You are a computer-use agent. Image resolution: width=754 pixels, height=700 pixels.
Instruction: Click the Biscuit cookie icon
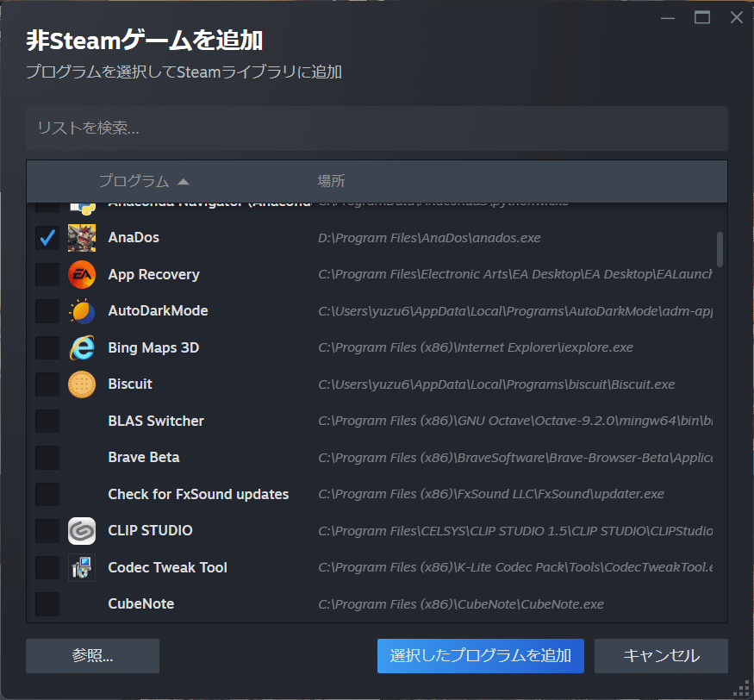click(82, 384)
